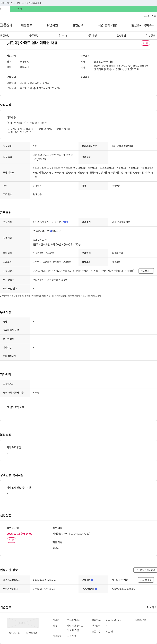Screen dimensions: 157x644
Task: Expand 더보기 in 기업정보 section
Action: [152, 607]
